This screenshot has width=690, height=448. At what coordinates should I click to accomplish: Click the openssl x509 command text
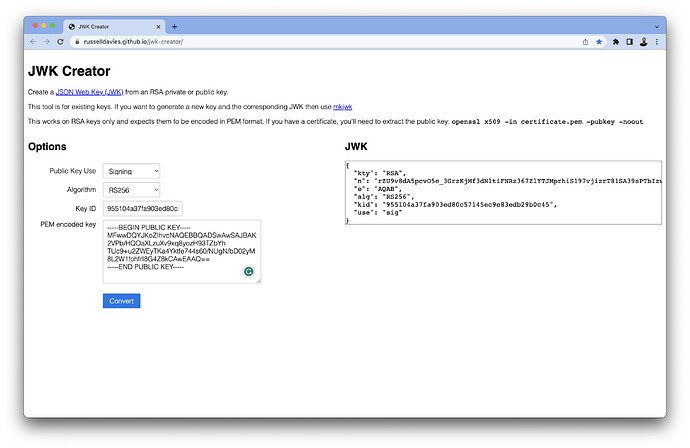pyautogui.click(x=547, y=122)
